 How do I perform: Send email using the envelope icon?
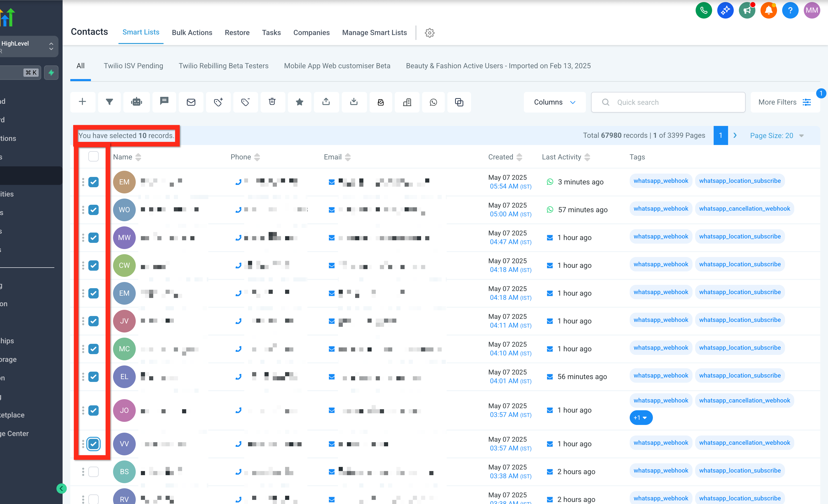point(191,102)
